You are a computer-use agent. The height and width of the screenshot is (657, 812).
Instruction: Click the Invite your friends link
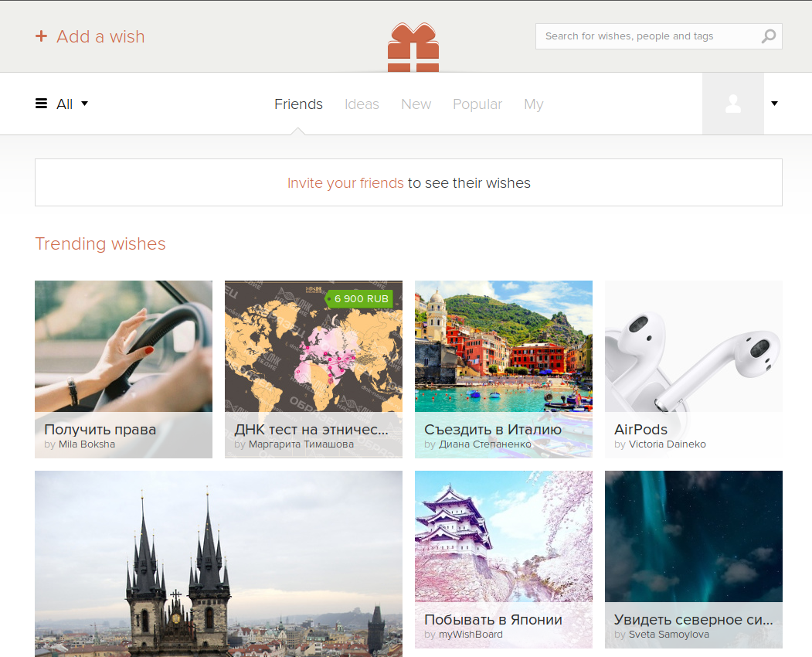(345, 183)
